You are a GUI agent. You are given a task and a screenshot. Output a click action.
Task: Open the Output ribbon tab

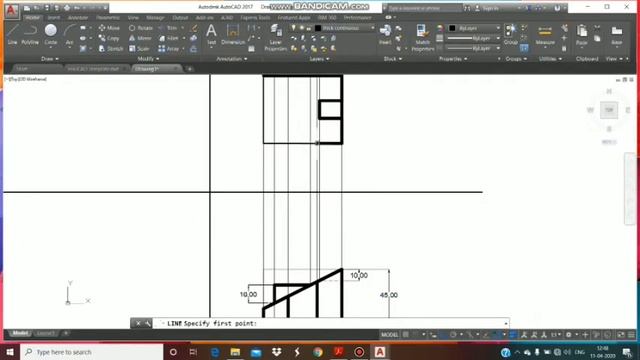(180, 18)
